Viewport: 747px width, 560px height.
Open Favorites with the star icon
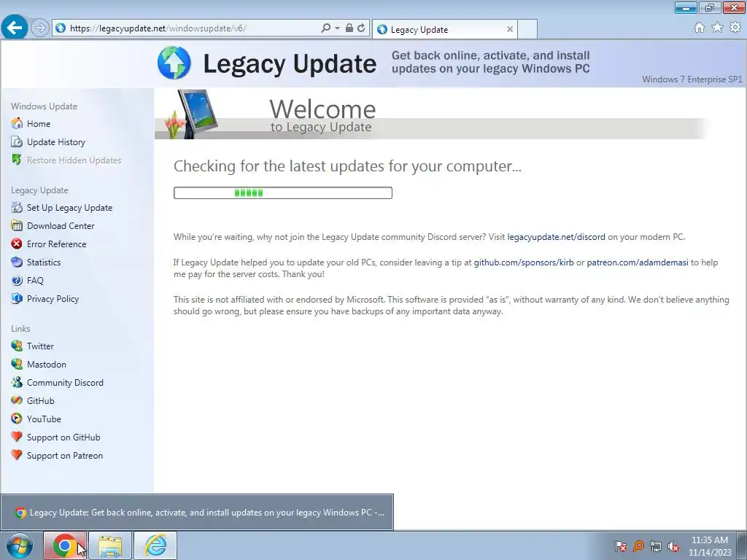717,28
